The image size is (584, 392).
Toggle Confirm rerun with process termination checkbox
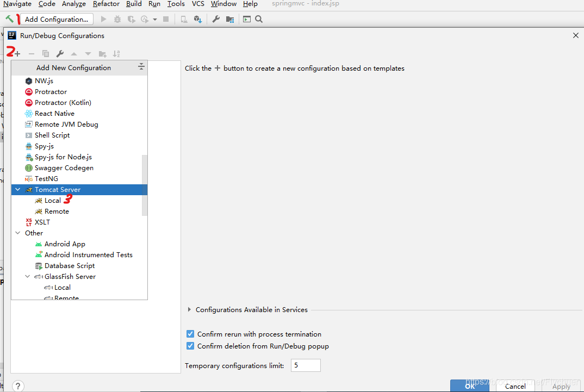click(190, 334)
